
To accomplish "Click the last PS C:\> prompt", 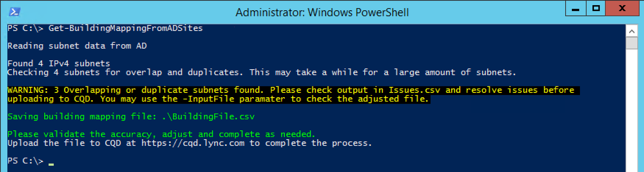I will 26,161.
